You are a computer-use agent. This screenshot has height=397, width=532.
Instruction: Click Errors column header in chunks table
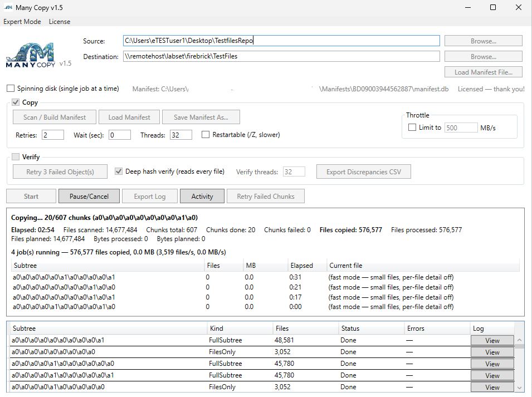click(437, 328)
